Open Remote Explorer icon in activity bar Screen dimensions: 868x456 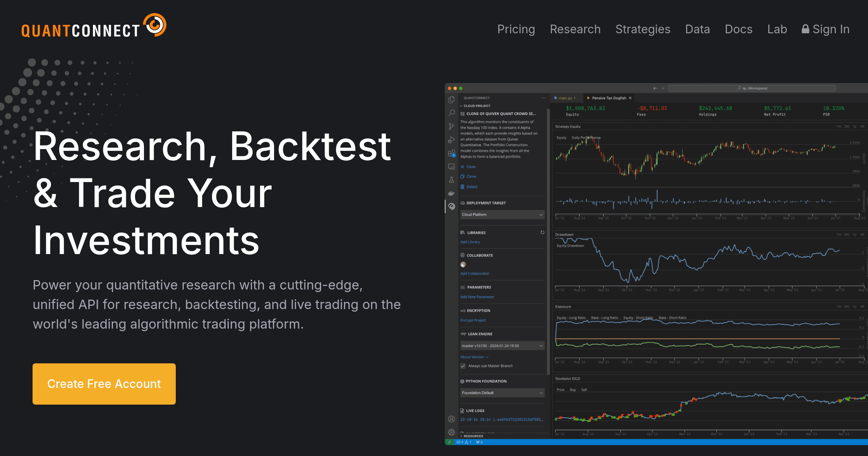pyautogui.click(x=451, y=166)
